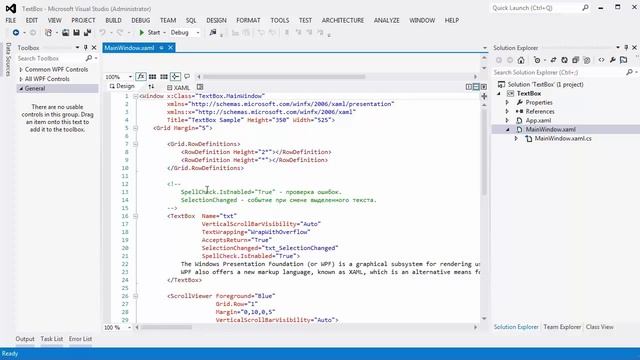Save the current file with Save icon

click(x=76, y=32)
